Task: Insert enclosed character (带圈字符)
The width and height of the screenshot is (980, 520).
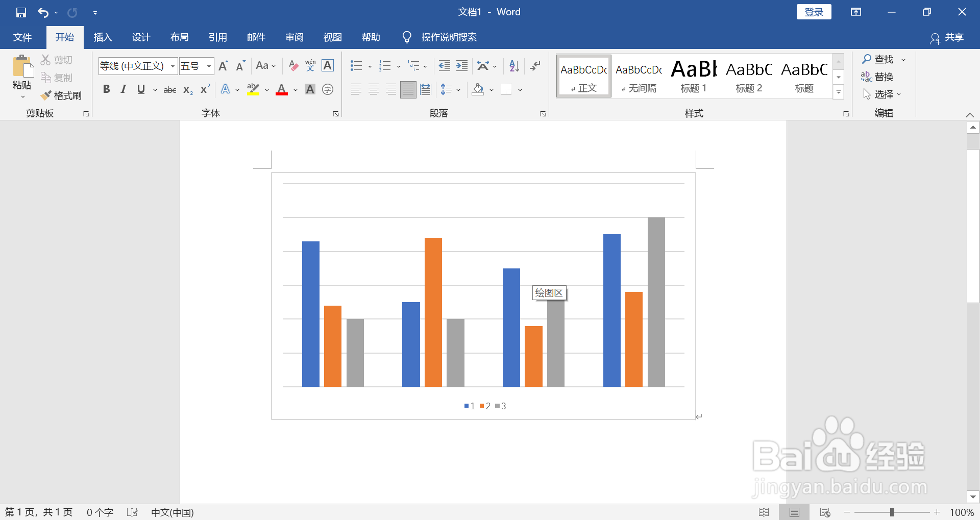Action: tap(328, 90)
